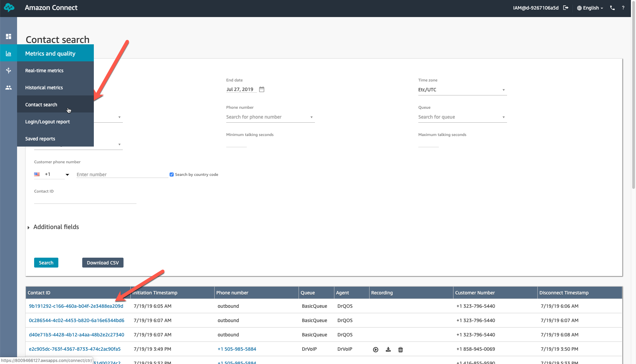Image resolution: width=636 pixels, height=364 pixels.
Task: Open contact ID 0c286544-4c02-4453-b820-6a16e6344bd6
Action: pyautogui.click(x=76, y=320)
